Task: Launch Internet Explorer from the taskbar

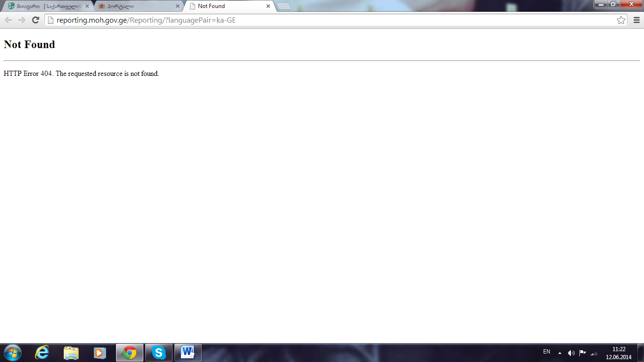Action: (x=42, y=353)
